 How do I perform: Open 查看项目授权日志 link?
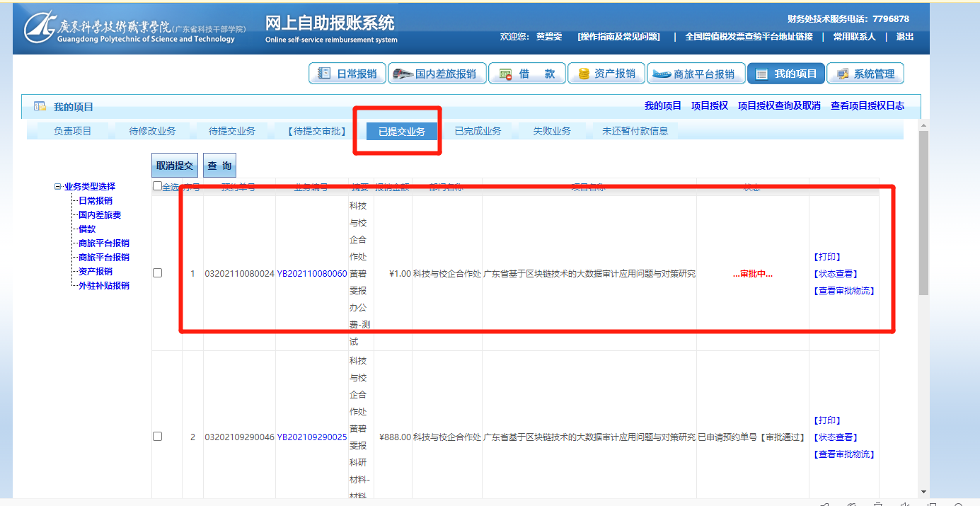867,105
